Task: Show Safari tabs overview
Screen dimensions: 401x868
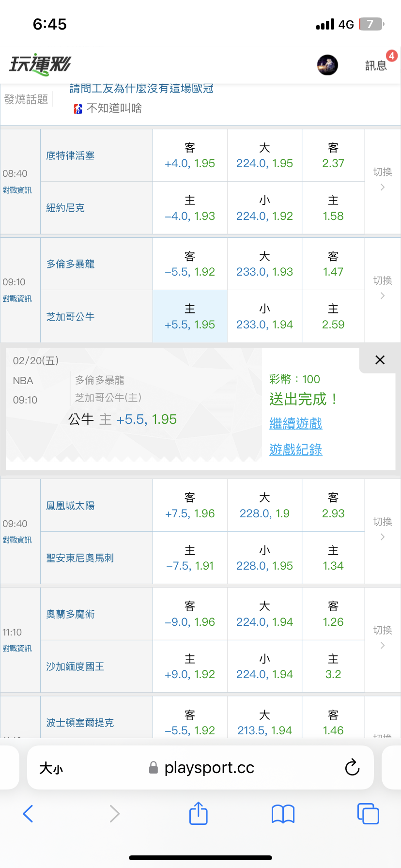Action: coord(368,813)
